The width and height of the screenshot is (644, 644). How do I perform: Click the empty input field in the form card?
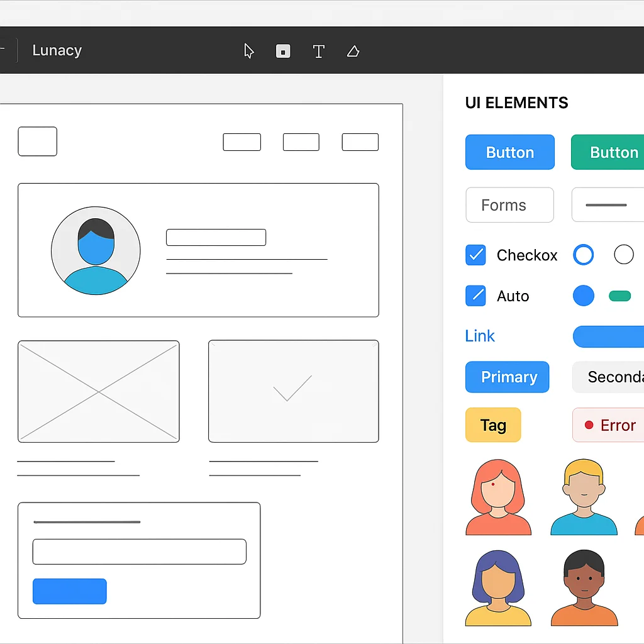tap(138, 551)
